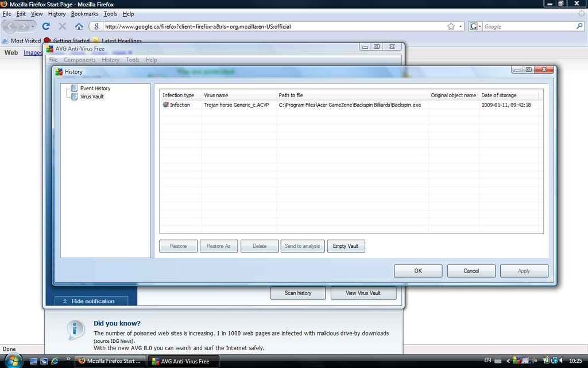Click the Show Desktop quick launch icon
Viewport: 588px width, 368px height.
[x=33, y=361]
